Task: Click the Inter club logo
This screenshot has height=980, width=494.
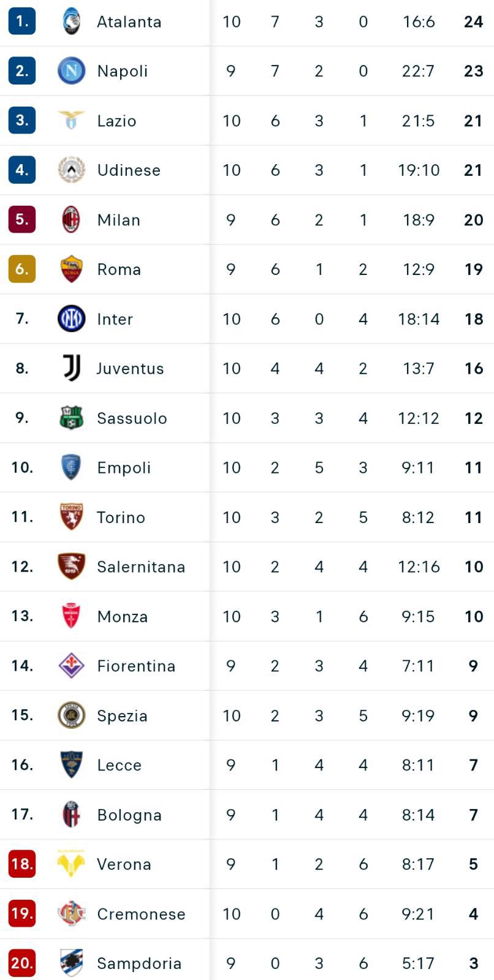Action: [x=71, y=318]
